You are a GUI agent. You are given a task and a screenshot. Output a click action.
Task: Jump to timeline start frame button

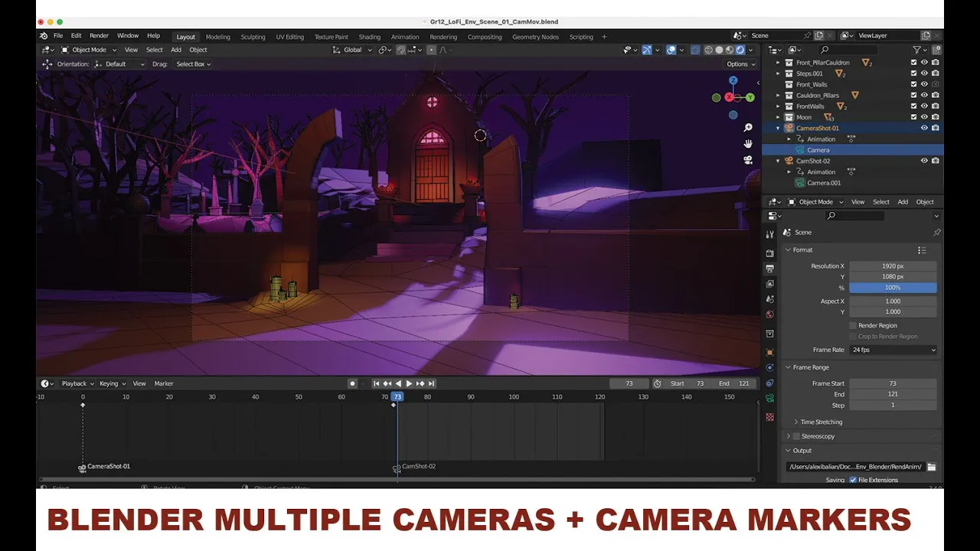(x=376, y=383)
